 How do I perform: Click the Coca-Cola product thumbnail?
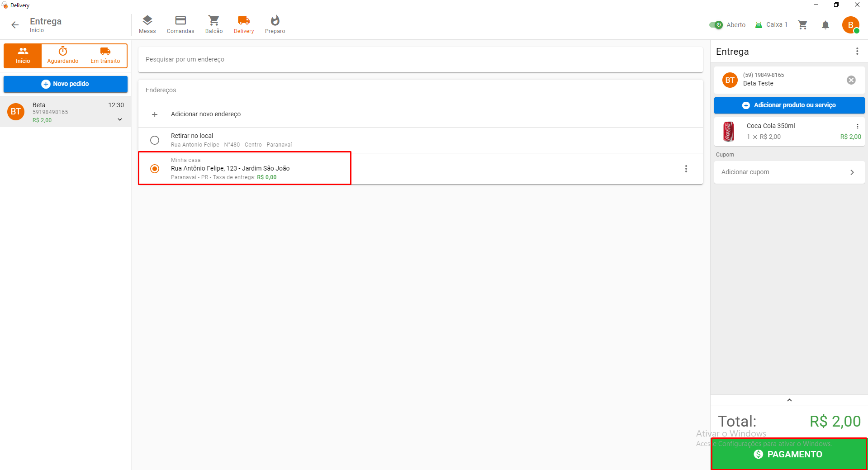click(729, 132)
